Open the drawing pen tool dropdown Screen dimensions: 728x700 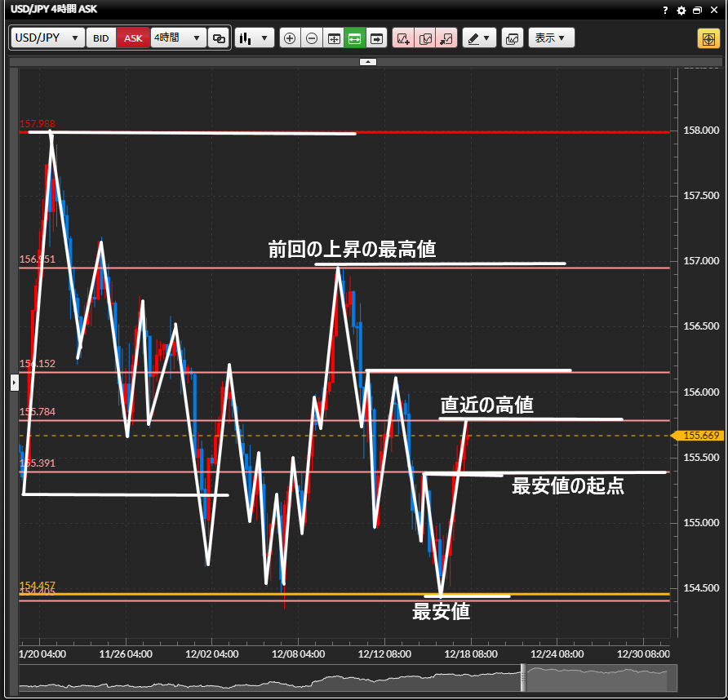(479, 38)
